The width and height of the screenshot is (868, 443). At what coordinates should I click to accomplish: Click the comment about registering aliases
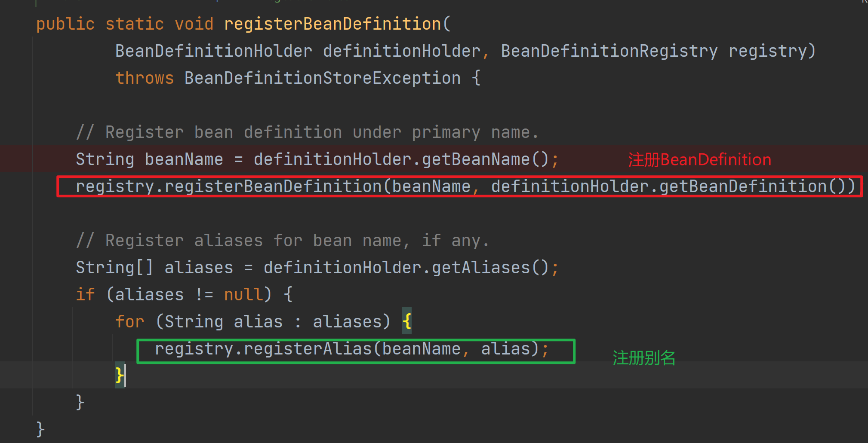282,241
